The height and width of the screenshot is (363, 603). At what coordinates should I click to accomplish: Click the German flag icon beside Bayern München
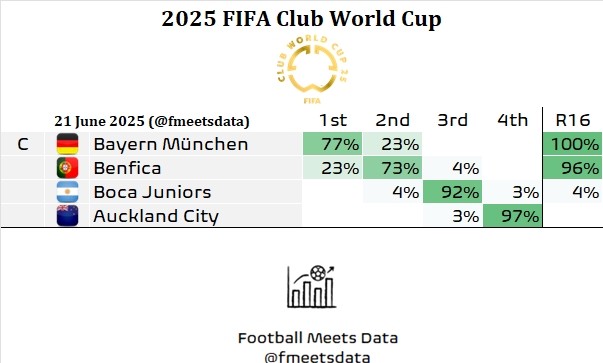tap(67, 144)
